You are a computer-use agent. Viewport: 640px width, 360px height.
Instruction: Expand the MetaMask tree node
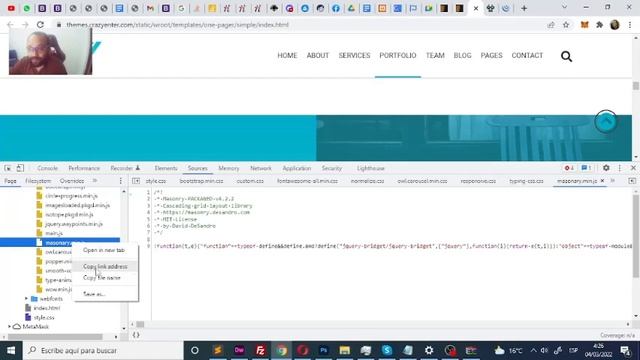point(9,327)
